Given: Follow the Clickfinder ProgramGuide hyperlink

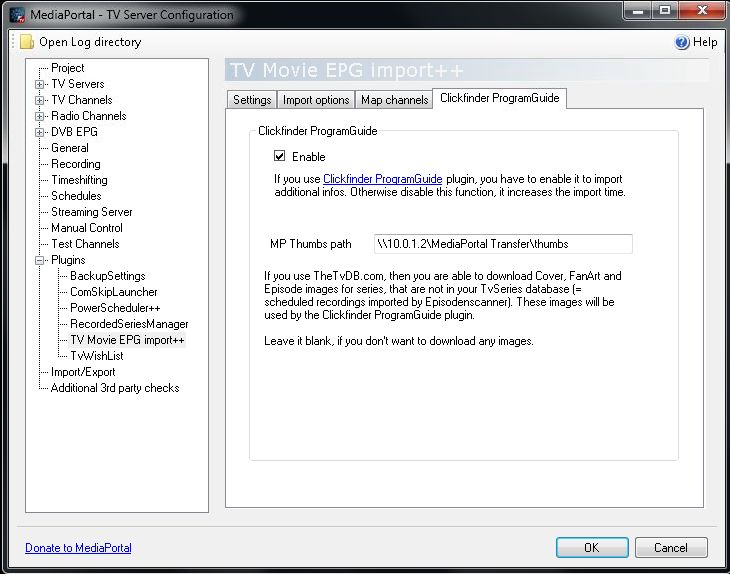Looking at the screenshot, I should (382, 179).
